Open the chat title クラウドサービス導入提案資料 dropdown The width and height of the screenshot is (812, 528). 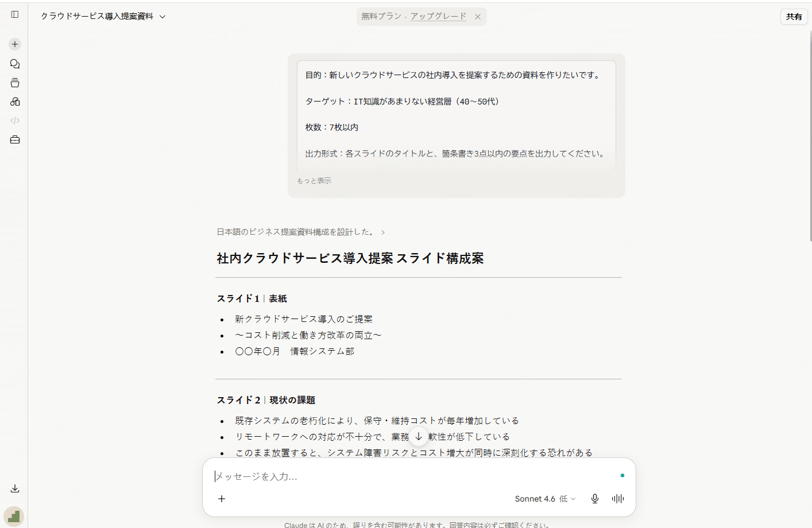point(103,16)
